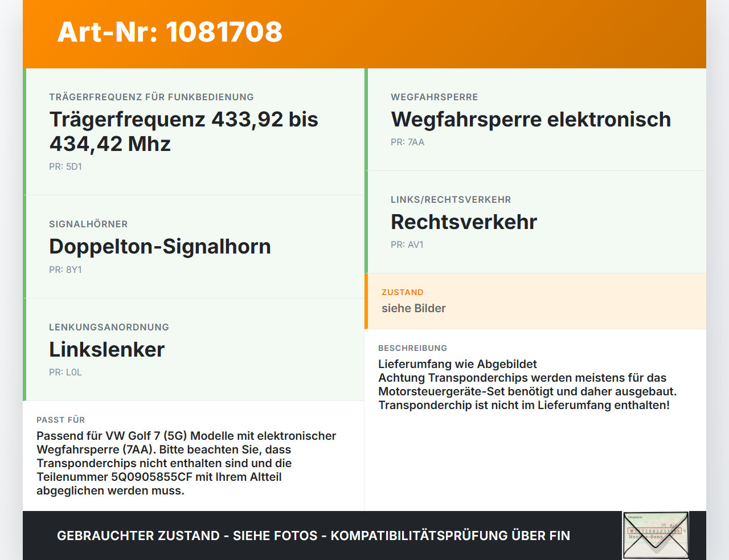Select the value 'Wegfahrsperre elektronisch'
Screen dimensions: 729x560
pyautogui.click(x=531, y=120)
